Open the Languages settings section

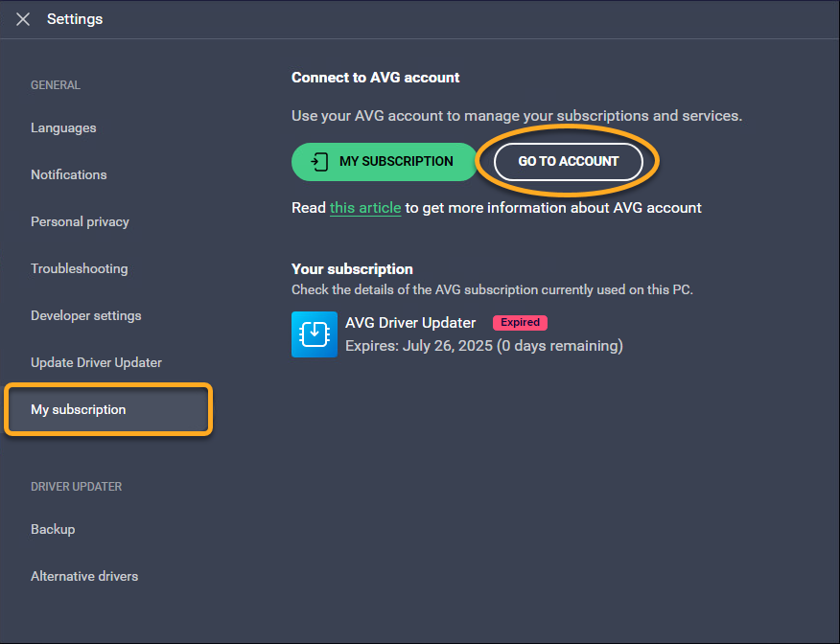[63, 128]
